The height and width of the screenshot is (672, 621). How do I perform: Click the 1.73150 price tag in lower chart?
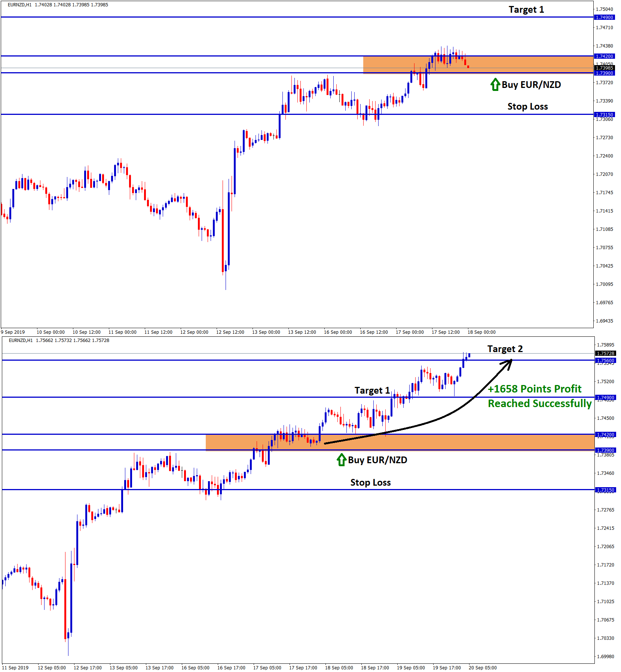coord(605,490)
